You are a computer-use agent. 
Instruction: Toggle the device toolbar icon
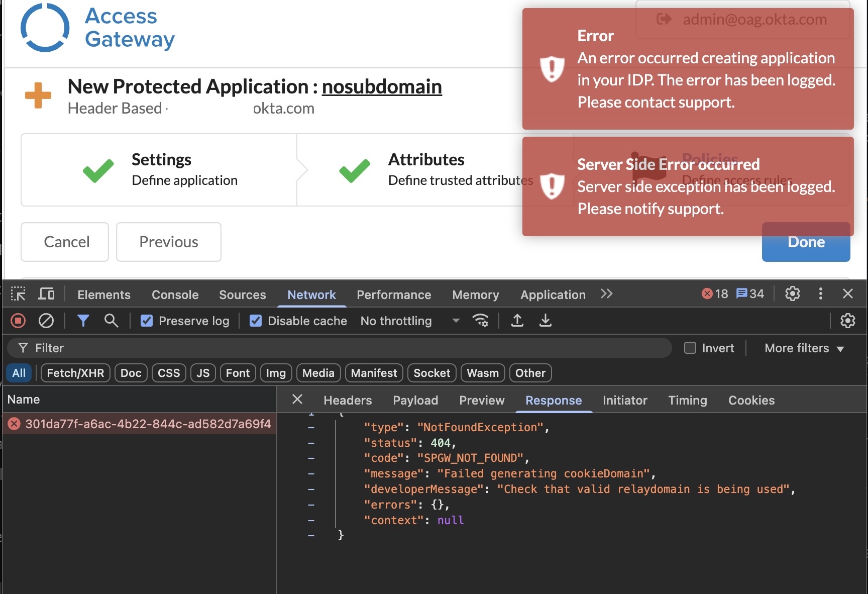coord(47,294)
